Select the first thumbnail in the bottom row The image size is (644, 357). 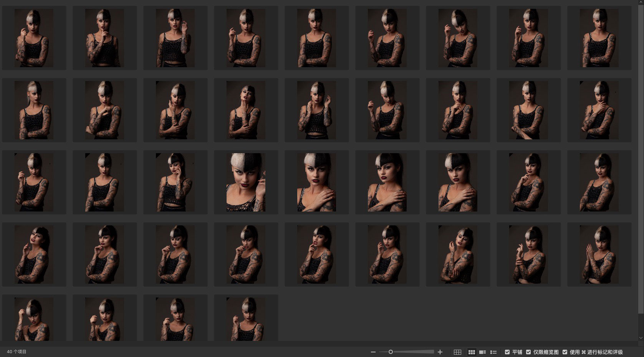pyautogui.click(x=34, y=319)
